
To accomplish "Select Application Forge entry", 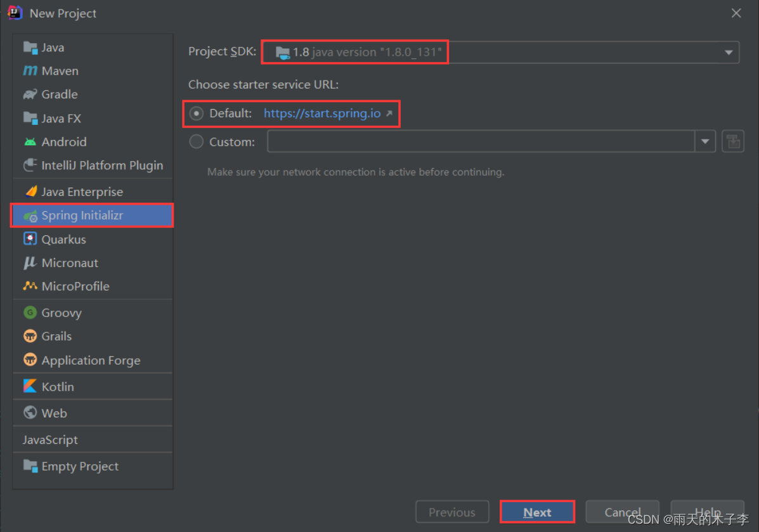I will (x=93, y=360).
